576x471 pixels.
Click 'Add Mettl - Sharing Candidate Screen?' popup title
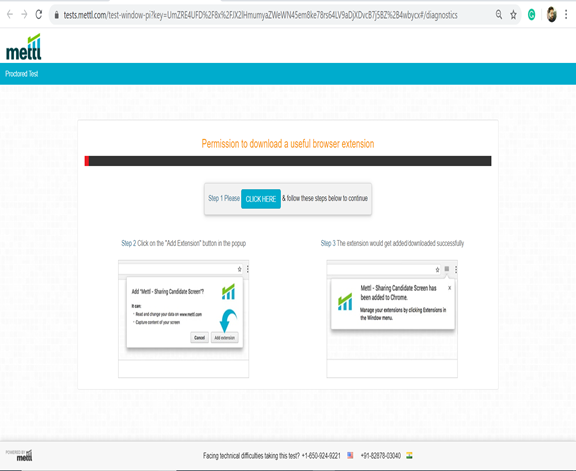168,292
